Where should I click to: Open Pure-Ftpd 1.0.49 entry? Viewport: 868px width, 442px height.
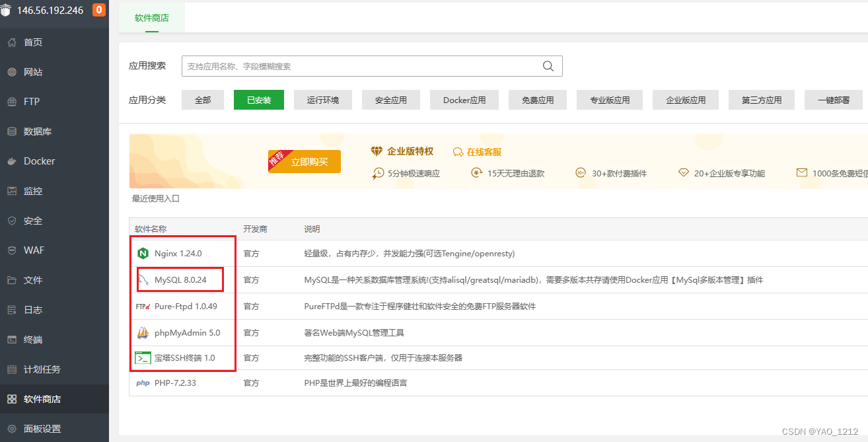point(186,307)
